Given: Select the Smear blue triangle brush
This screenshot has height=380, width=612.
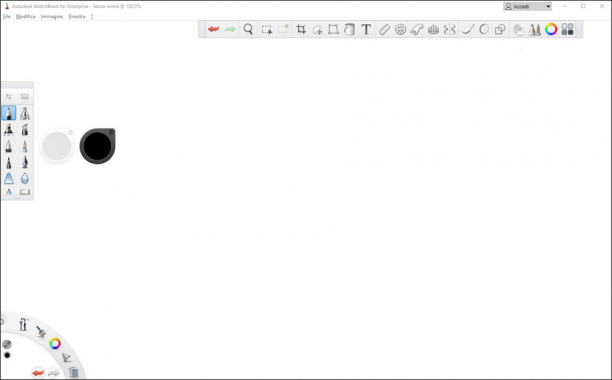Looking at the screenshot, I should click(9, 179).
